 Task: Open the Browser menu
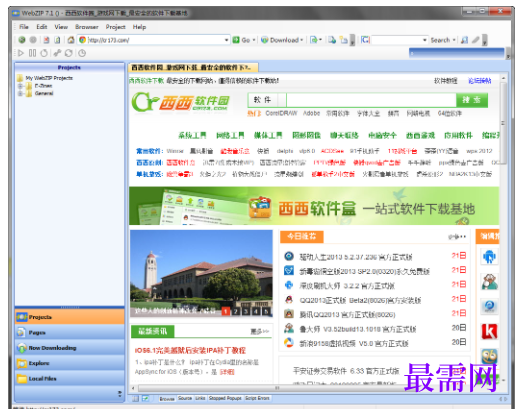pyautogui.click(x=87, y=27)
